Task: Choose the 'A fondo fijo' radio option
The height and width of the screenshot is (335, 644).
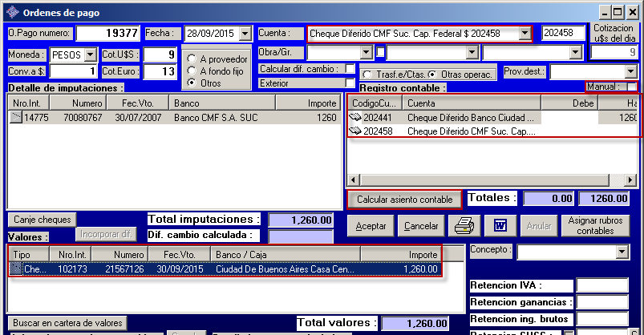Action: 192,71
